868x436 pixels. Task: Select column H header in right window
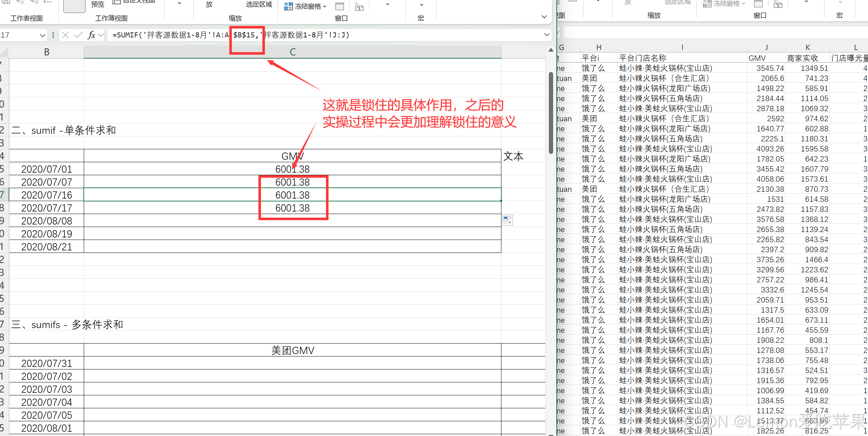(599, 47)
